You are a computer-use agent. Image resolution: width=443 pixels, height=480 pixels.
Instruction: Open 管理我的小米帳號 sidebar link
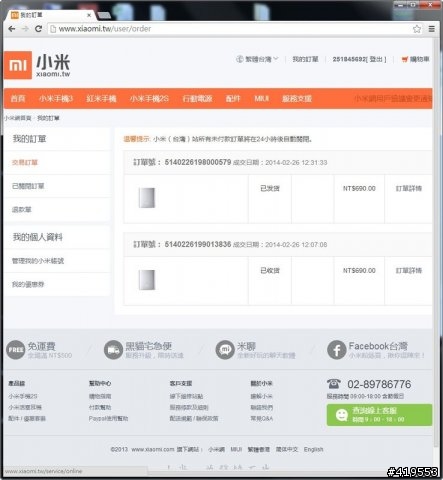click(x=38, y=261)
